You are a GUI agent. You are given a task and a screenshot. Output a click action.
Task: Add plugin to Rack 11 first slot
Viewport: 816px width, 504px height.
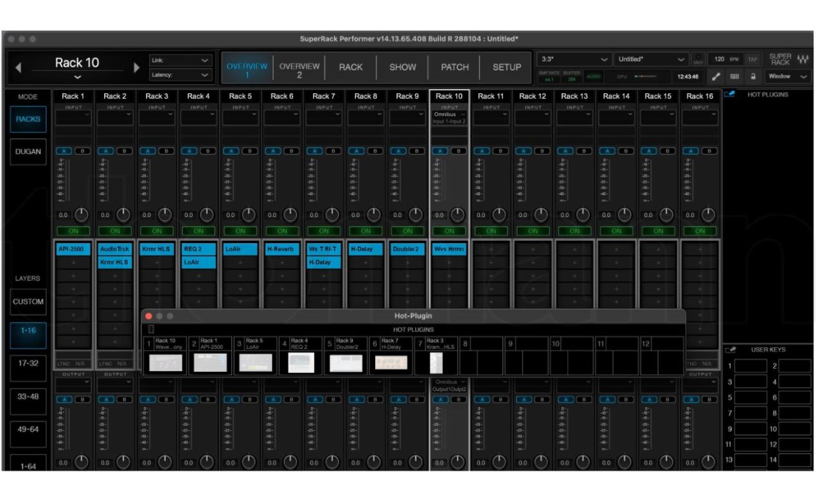[x=491, y=249]
